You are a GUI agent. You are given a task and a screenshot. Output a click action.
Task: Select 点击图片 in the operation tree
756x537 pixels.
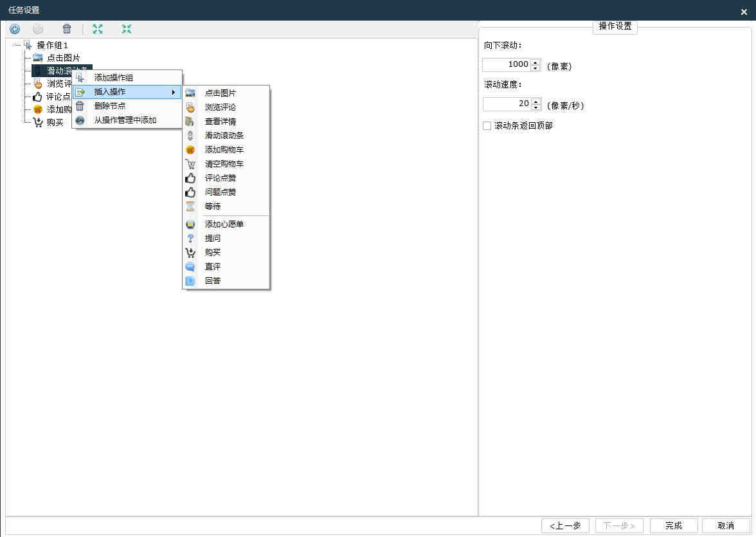(x=63, y=58)
